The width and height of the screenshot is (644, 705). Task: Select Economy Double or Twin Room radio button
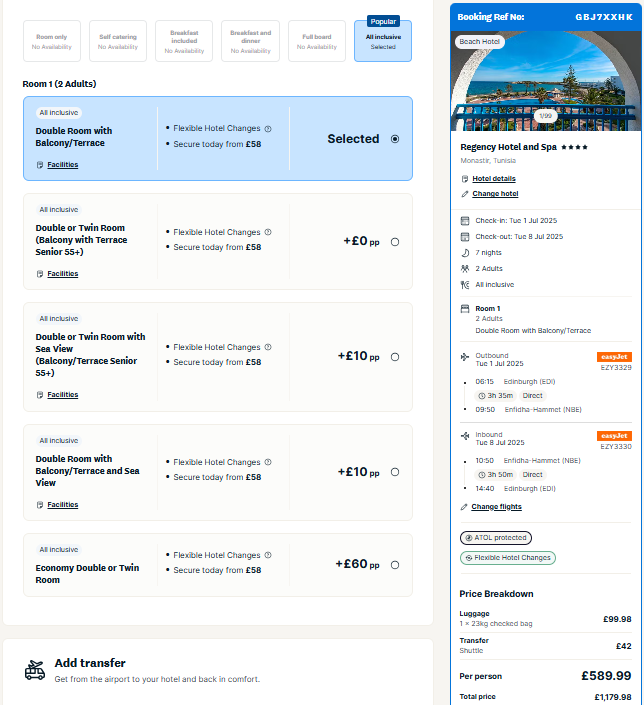click(x=395, y=565)
